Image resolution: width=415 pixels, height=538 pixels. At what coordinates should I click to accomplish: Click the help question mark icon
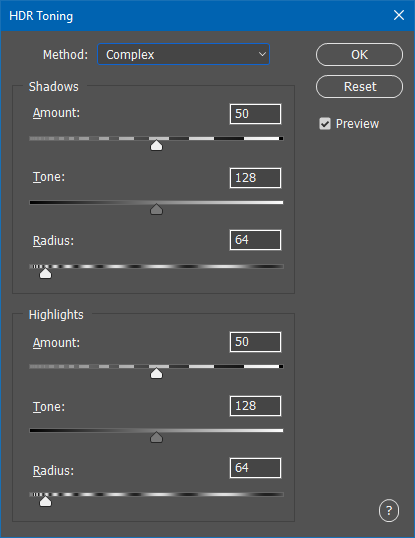389,511
